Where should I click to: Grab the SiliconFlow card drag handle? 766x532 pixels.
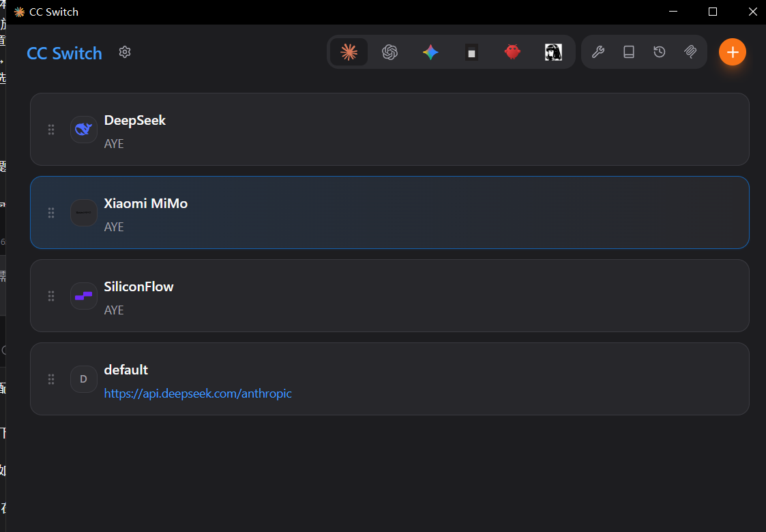coord(50,296)
